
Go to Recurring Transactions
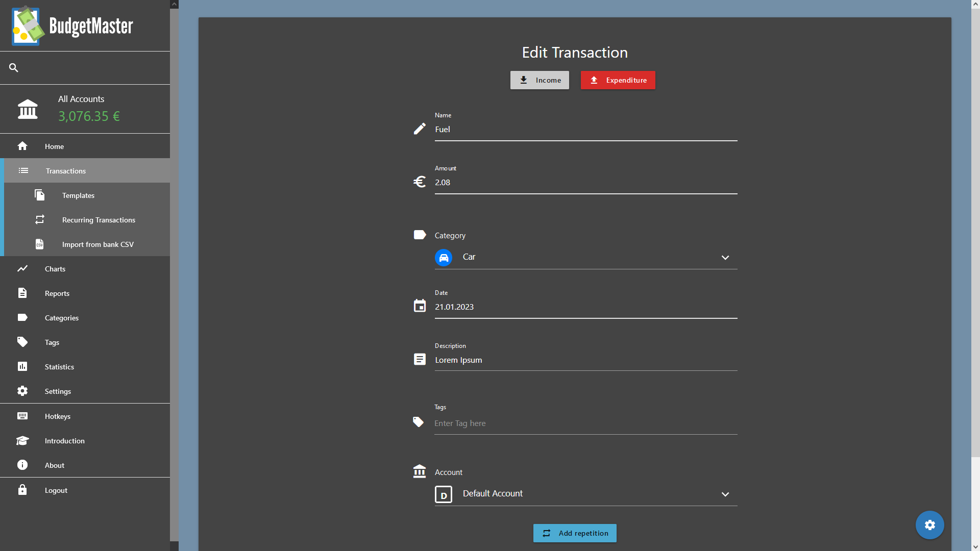tap(87, 219)
